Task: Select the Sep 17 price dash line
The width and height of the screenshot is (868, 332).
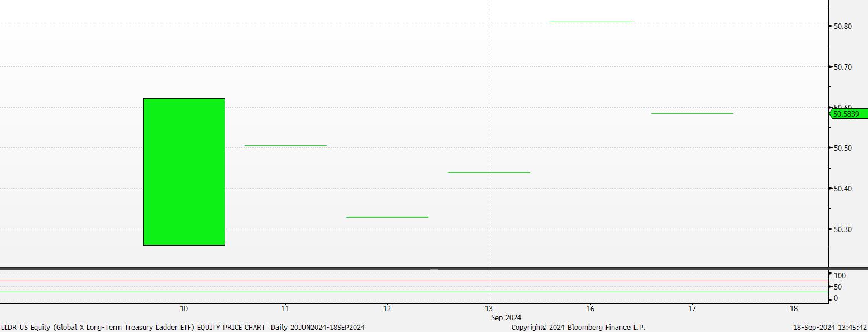Action: pyautogui.click(x=692, y=113)
